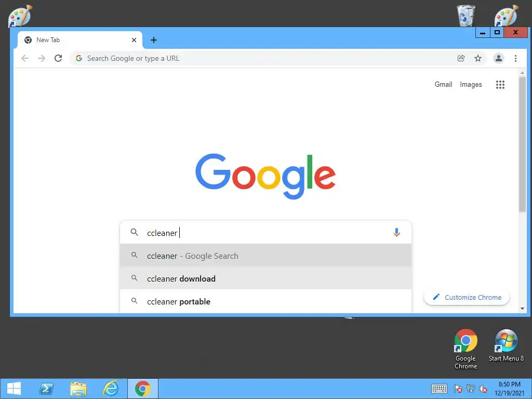The image size is (532, 399).
Task: Maximize the Chrome window
Action: [497, 33]
